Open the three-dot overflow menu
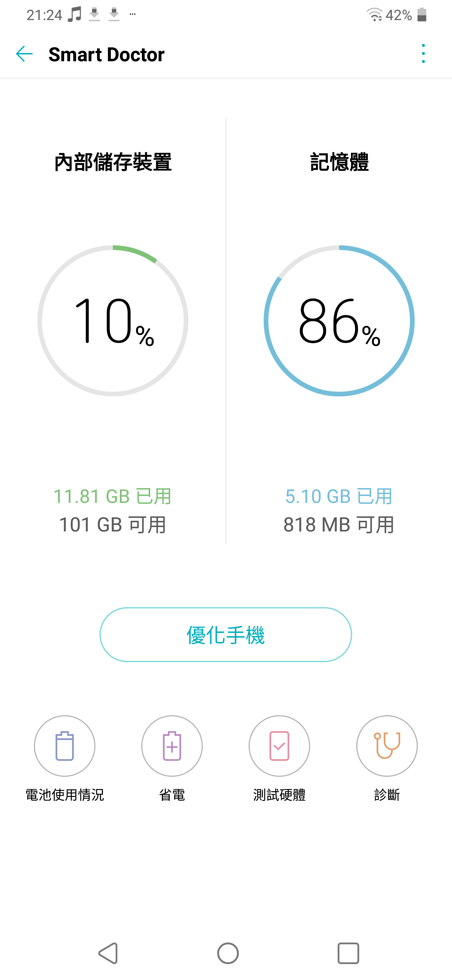Screen dimensions: 452x980 point(423,54)
